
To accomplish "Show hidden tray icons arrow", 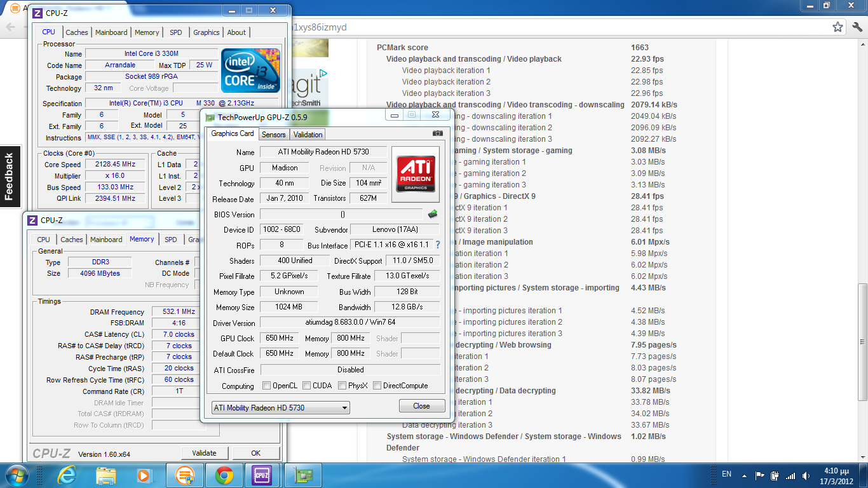I will tap(743, 475).
